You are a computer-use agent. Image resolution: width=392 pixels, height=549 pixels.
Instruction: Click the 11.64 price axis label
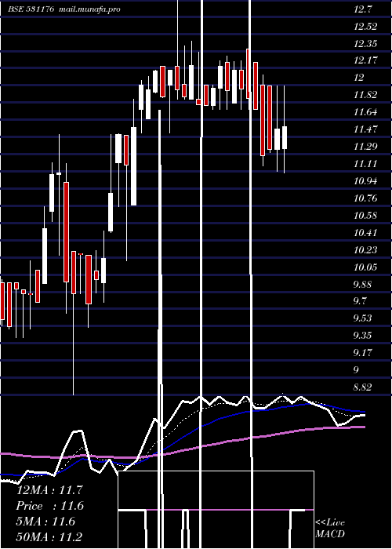click(365, 112)
